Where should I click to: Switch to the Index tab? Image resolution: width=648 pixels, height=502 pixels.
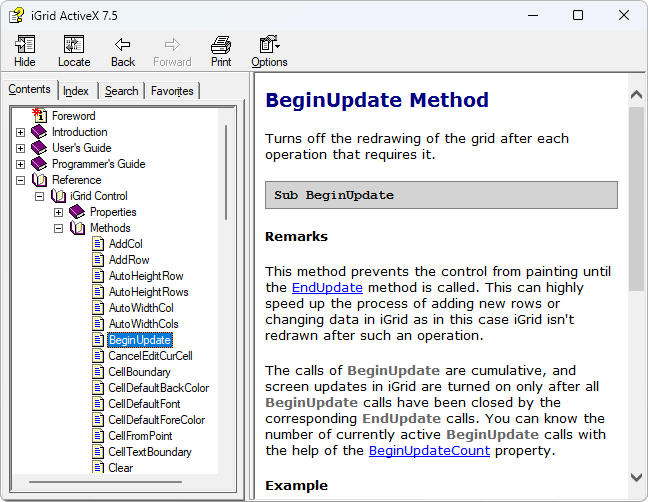[76, 91]
